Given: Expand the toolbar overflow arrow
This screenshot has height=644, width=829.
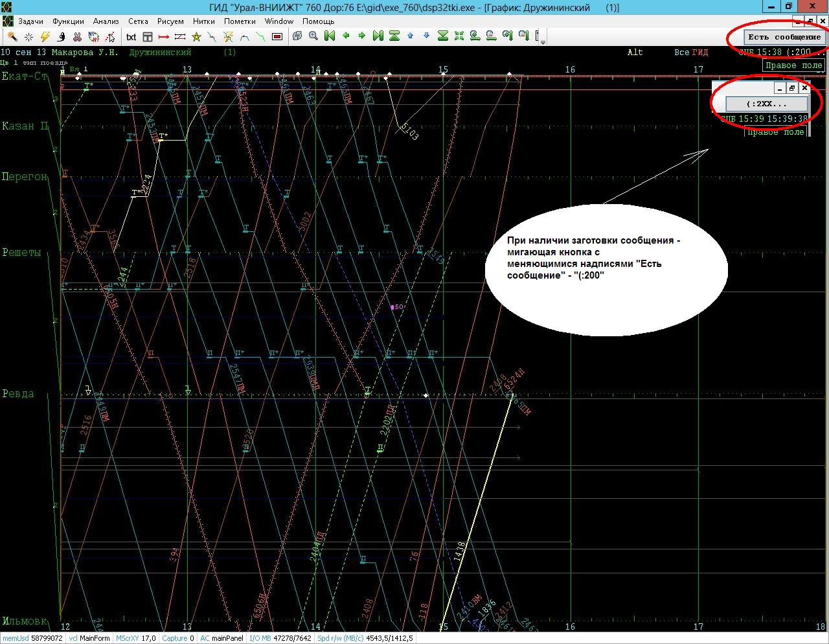Looking at the screenshot, I should click(543, 41).
